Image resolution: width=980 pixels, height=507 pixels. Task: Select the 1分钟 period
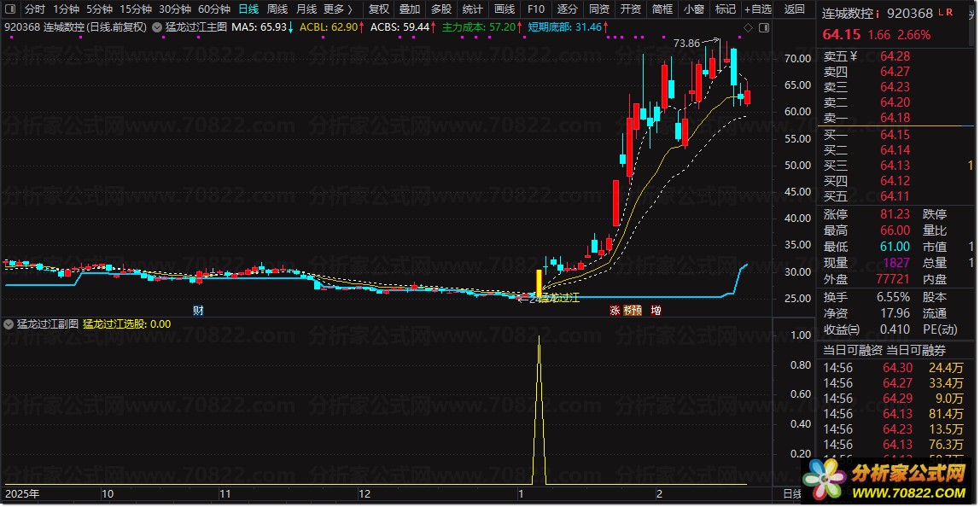tap(66, 9)
